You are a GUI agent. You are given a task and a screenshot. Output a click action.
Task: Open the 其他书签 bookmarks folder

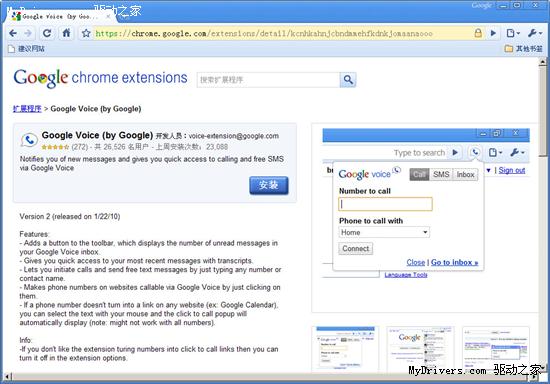pos(524,48)
